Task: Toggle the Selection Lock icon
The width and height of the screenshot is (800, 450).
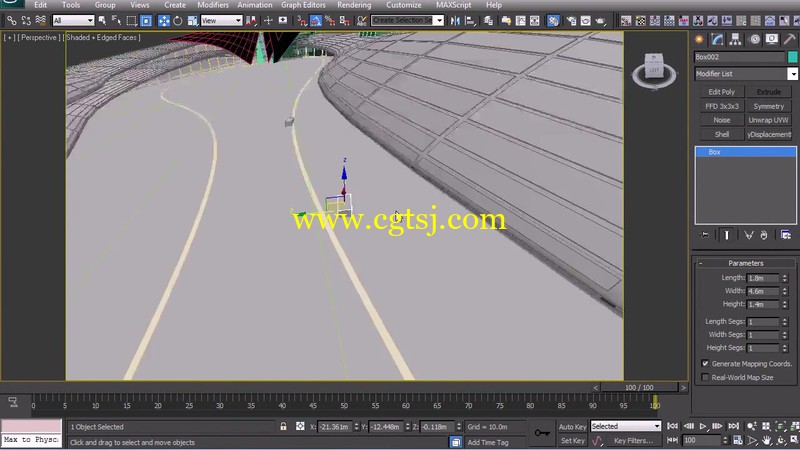Action: pos(283,427)
